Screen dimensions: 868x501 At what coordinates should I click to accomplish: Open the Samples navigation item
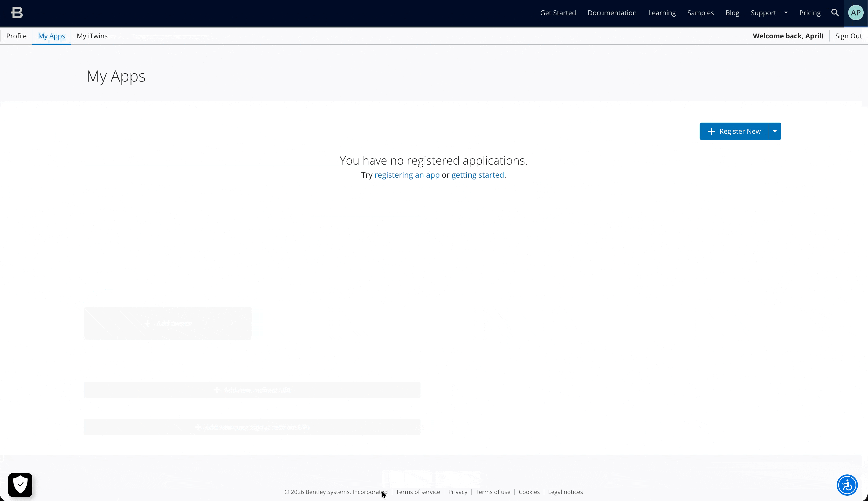click(x=700, y=13)
